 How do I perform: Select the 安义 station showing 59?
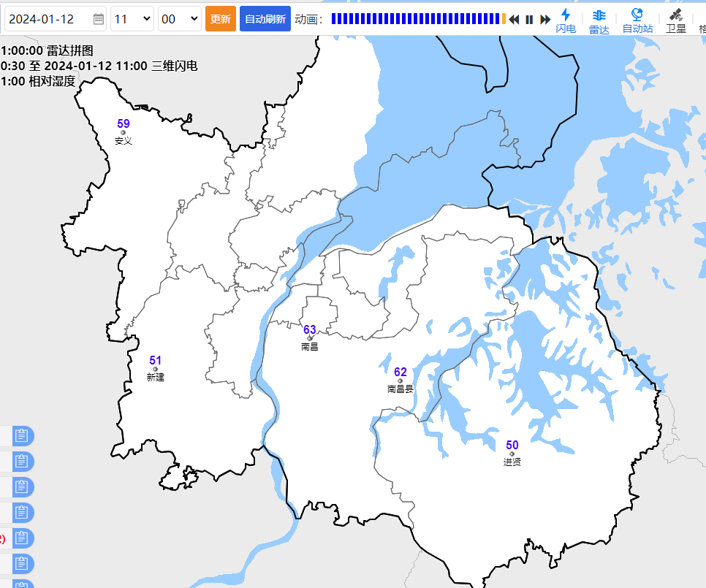click(x=124, y=132)
